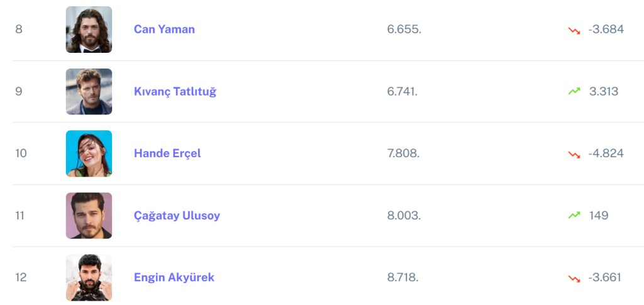Click the green uptrend arrow beside 149
The width and height of the screenshot is (644, 305).
point(574,215)
